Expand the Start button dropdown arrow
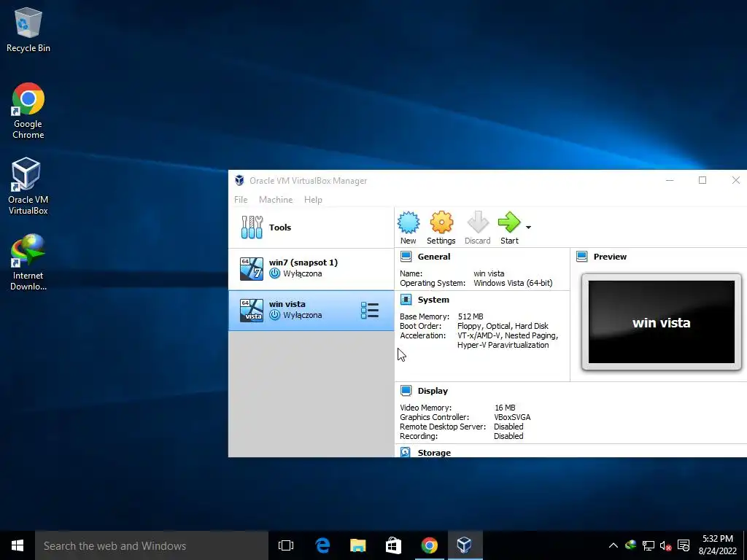The width and height of the screenshot is (747, 560). click(x=528, y=227)
